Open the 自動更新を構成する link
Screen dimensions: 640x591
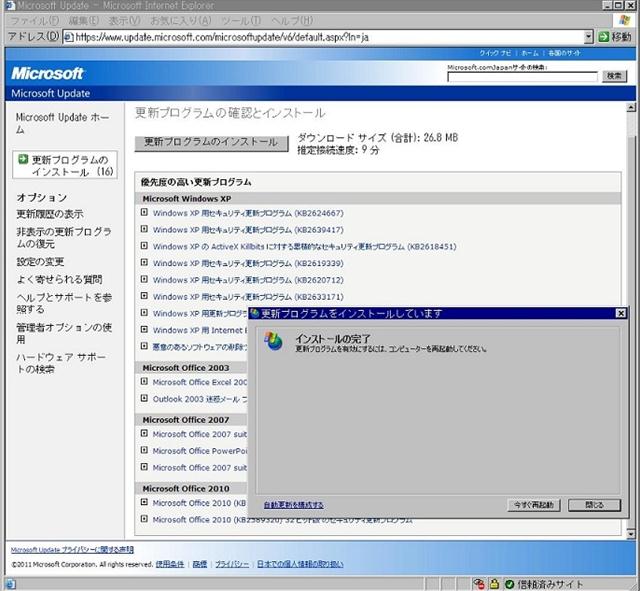click(293, 505)
